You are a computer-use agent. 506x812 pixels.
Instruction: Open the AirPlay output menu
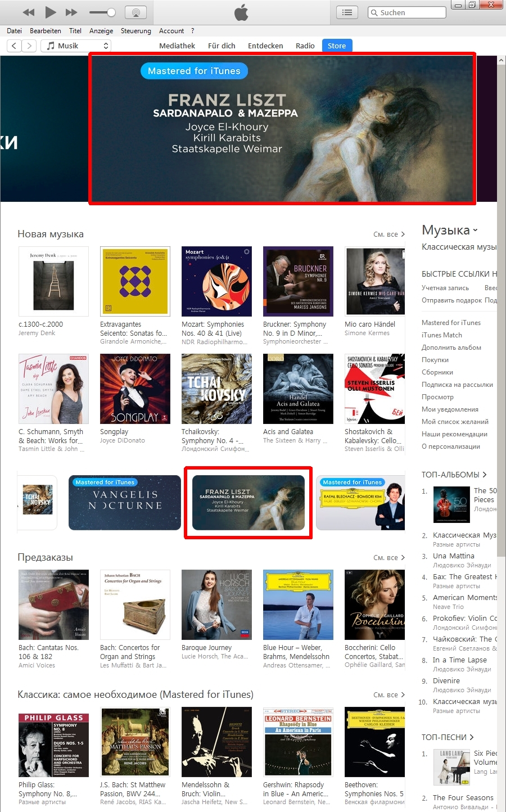135,12
